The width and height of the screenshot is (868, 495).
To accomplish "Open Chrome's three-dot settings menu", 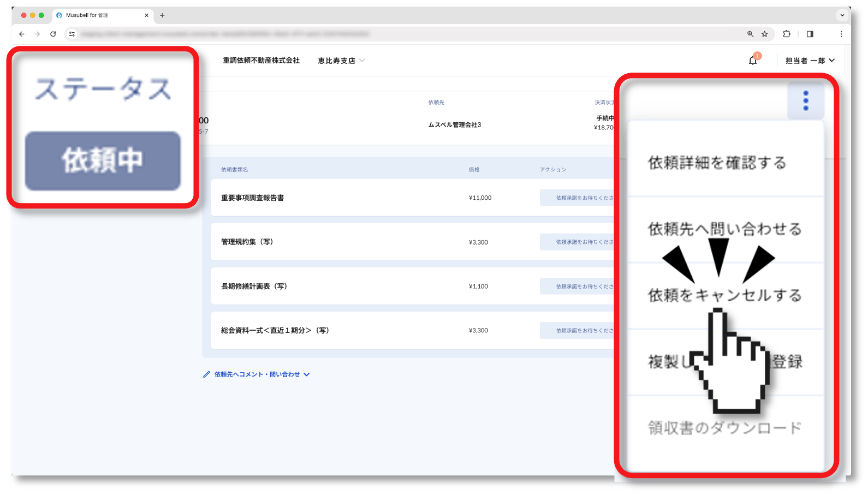I will tap(841, 34).
